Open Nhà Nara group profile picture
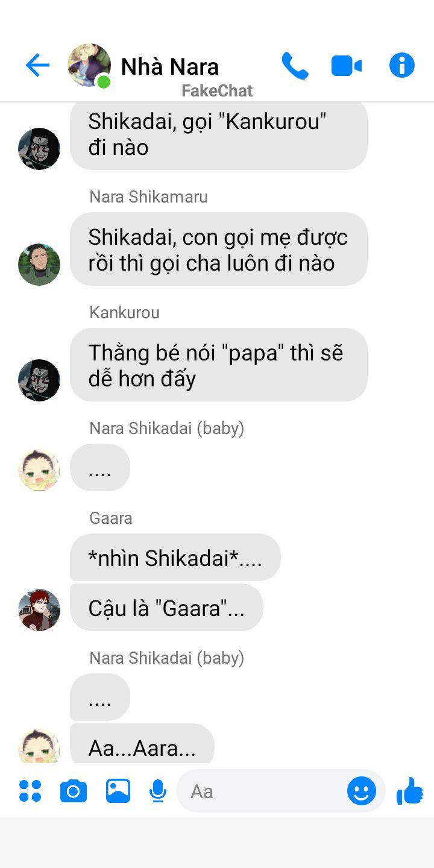Image resolution: width=434 pixels, height=868 pixels. [89, 65]
